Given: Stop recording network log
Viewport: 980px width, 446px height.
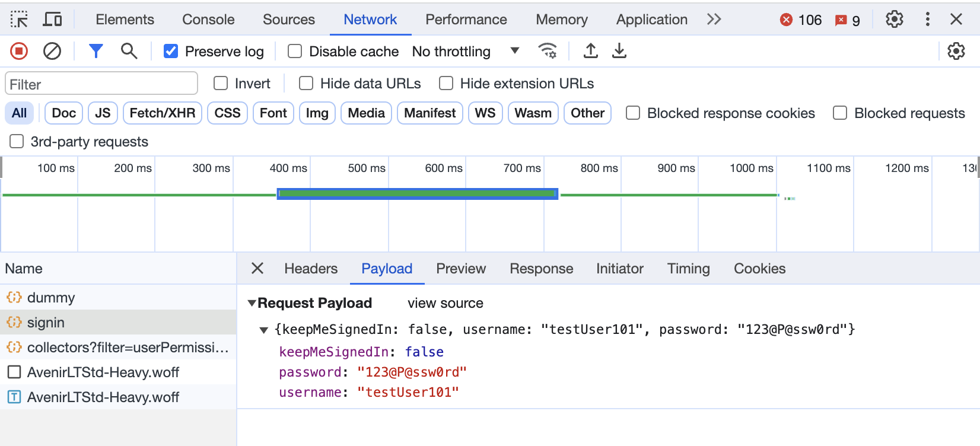Looking at the screenshot, I should (19, 52).
